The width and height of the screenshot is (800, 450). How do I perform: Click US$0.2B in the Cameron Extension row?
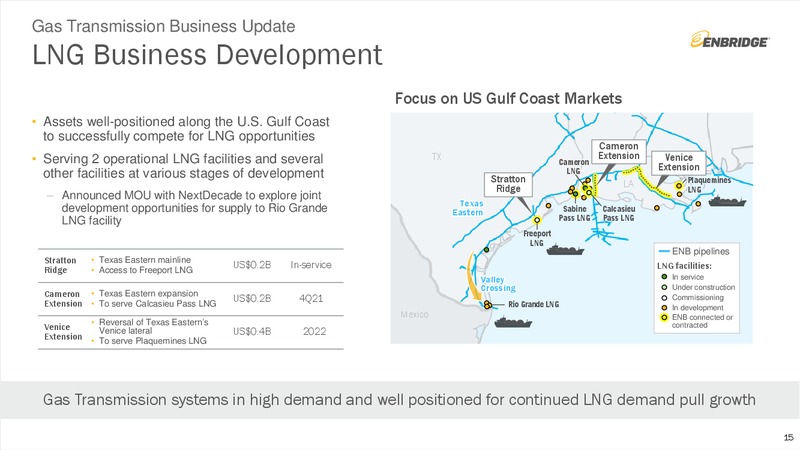point(252,298)
